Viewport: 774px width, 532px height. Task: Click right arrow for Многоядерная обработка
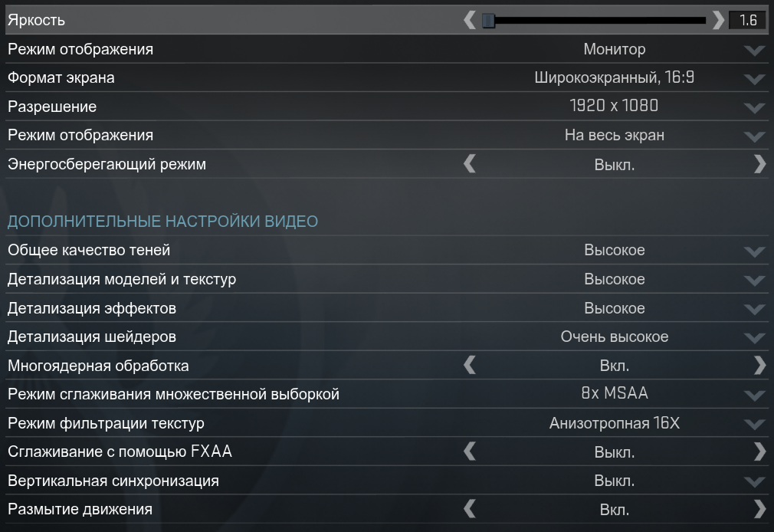point(759,366)
